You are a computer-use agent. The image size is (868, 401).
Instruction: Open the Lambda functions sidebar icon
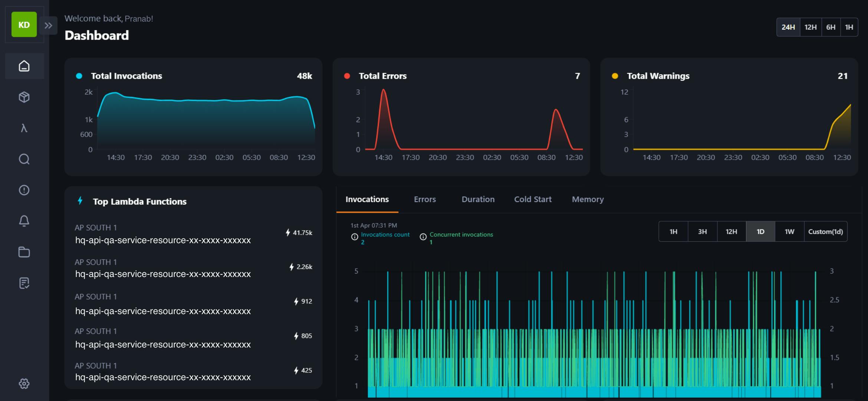(x=24, y=128)
